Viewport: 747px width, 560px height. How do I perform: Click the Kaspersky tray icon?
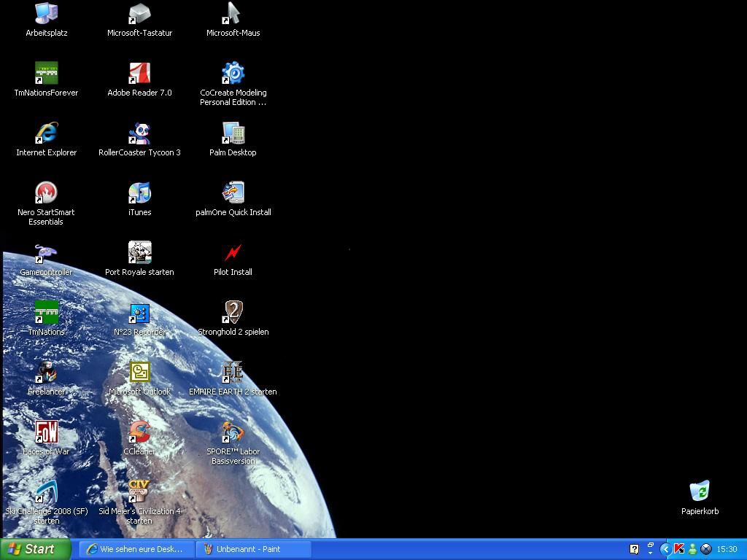[x=678, y=549]
